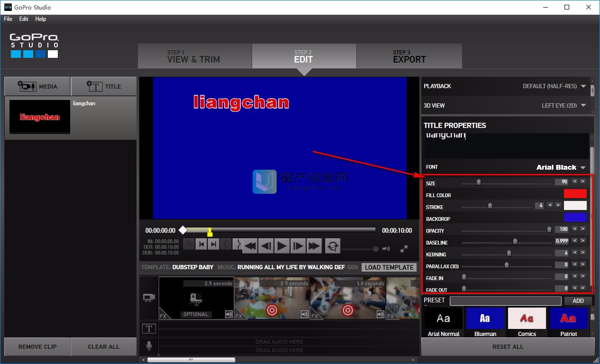The width and height of the screenshot is (600, 364).
Task: Click the RESET ALL button
Action: [508, 346]
